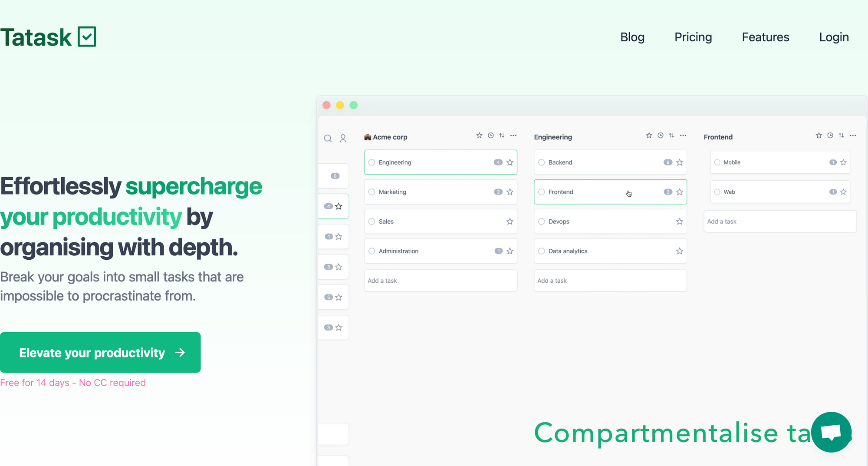Open Frontend column ellipsis menu
The height and width of the screenshot is (466, 868).
pos(853,136)
